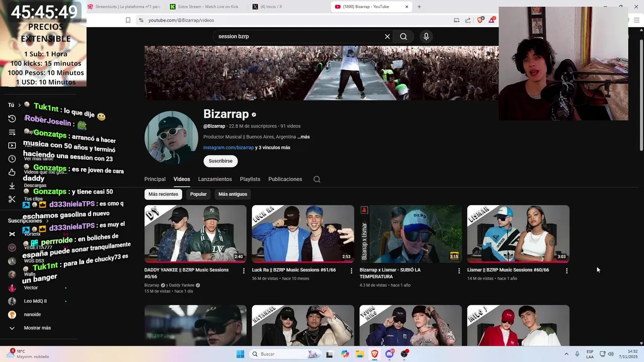Open Downloads arrow icon in sidebar

point(12,186)
